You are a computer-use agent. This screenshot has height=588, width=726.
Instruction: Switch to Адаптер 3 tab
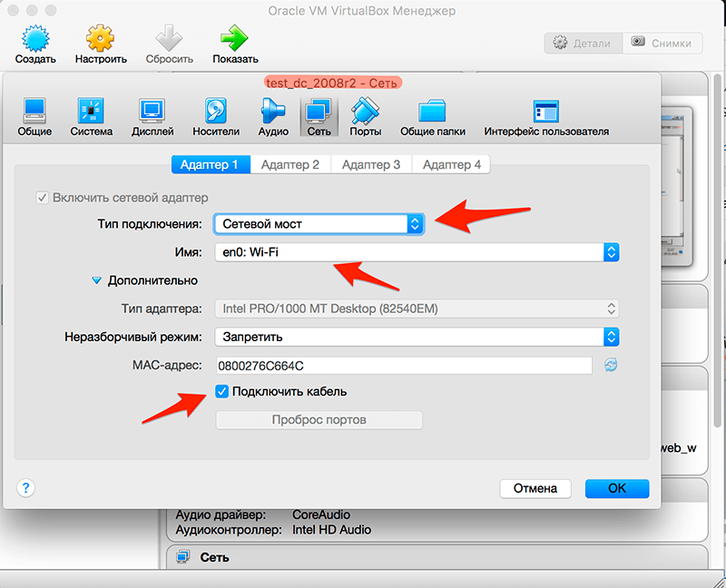[371, 164]
